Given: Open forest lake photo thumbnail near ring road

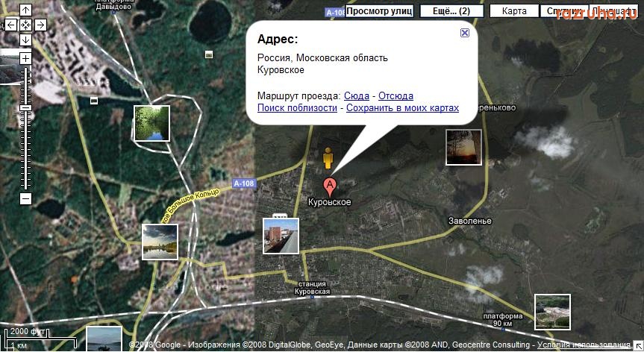Looking at the screenshot, I should pyautogui.click(x=152, y=123).
